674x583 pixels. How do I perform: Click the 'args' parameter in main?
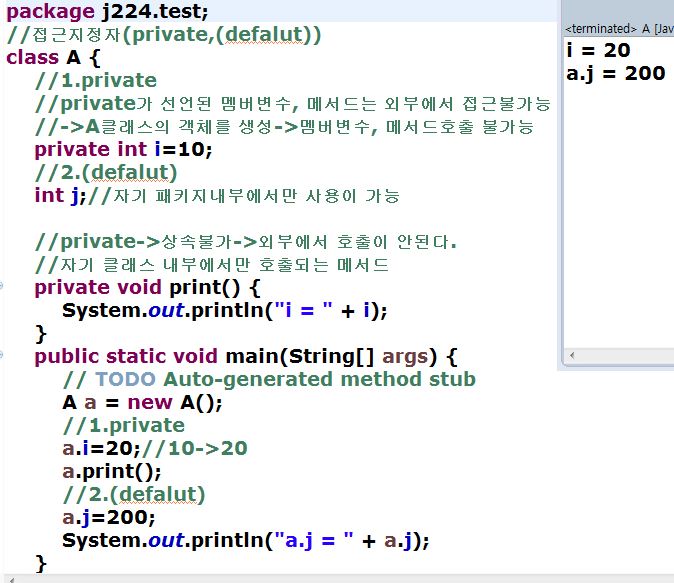pyautogui.click(x=405, y=357)
